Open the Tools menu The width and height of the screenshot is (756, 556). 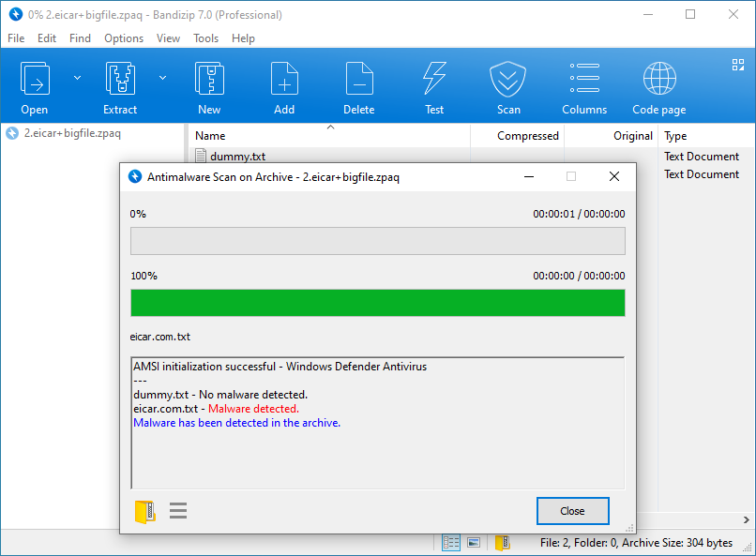[x=205, y=38]
